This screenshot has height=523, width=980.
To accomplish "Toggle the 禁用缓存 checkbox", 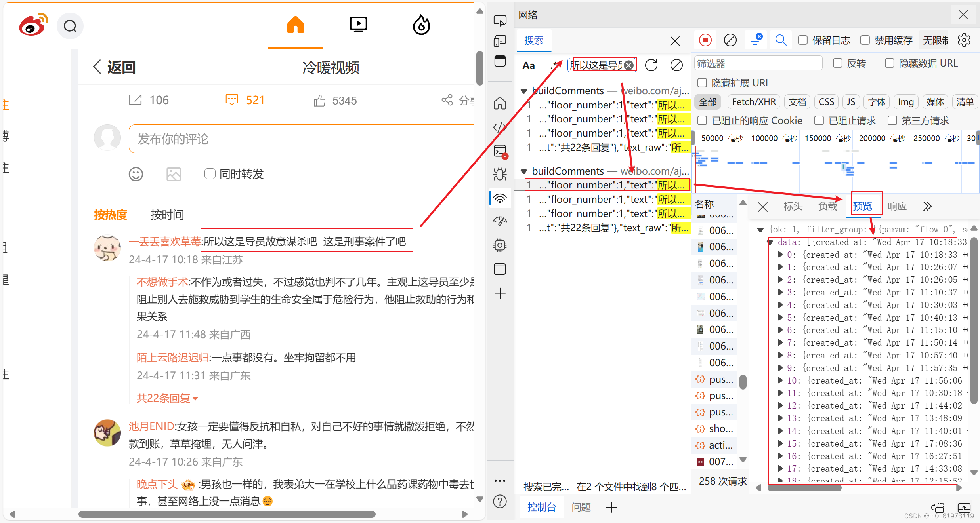I will coord(865,40).
